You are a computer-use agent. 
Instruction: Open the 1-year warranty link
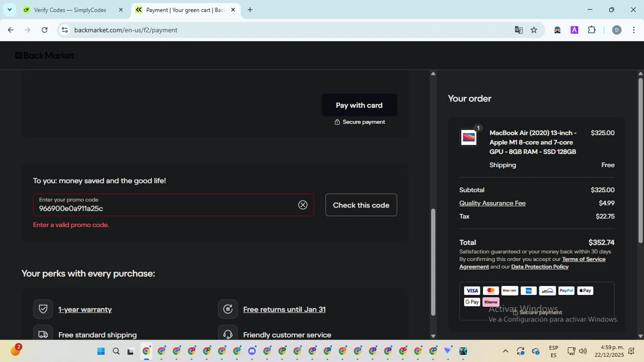pyautogui.click(x=85, y=309)
